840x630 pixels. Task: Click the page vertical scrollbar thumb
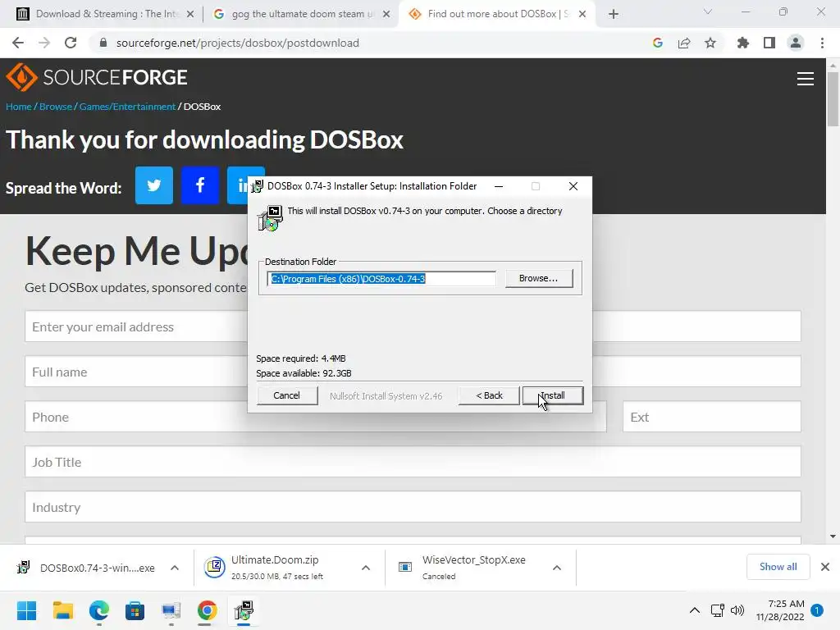click(833, 99)
